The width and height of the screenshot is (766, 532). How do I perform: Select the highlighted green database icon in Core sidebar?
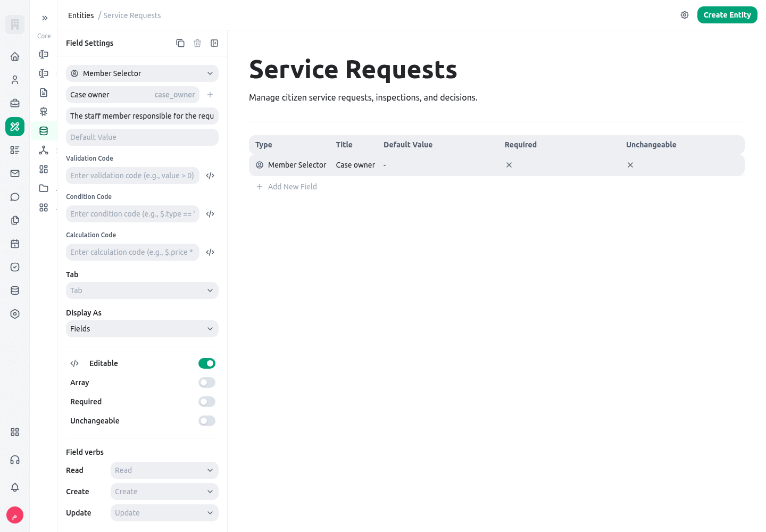point(44,131)
